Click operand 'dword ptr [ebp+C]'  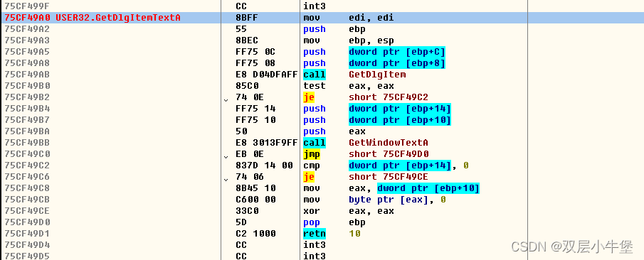(x=397, y=52)
